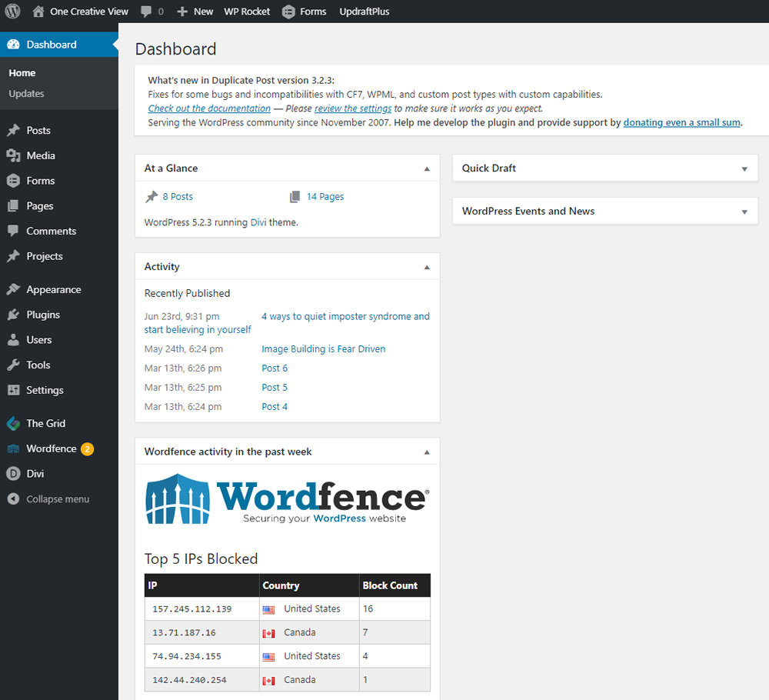This screenshot has width=769, height=700.
Task: Click the US flag in 157.245.112.139 row
Action: click(x=268, y=610)
